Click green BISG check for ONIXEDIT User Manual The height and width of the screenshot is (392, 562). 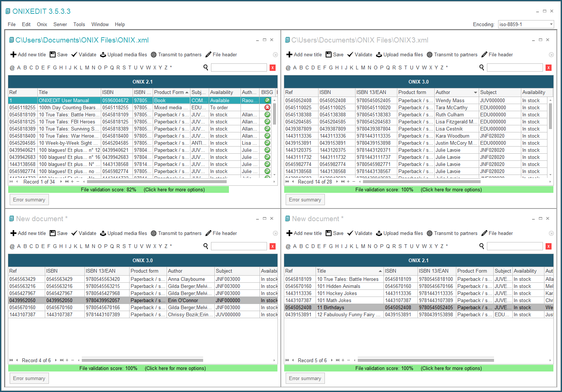pyautogui.click(x=267, y=100)
